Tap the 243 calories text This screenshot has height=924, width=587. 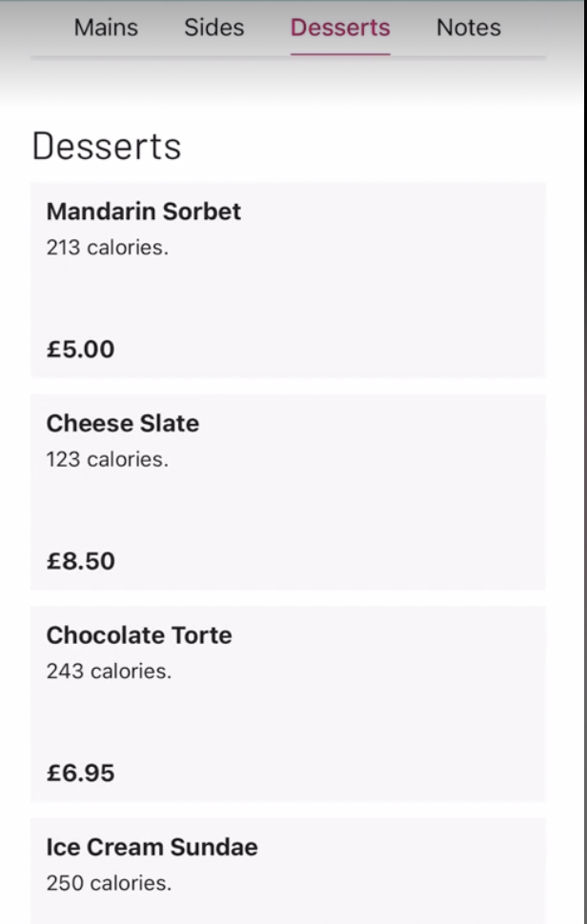pos(109,672)
